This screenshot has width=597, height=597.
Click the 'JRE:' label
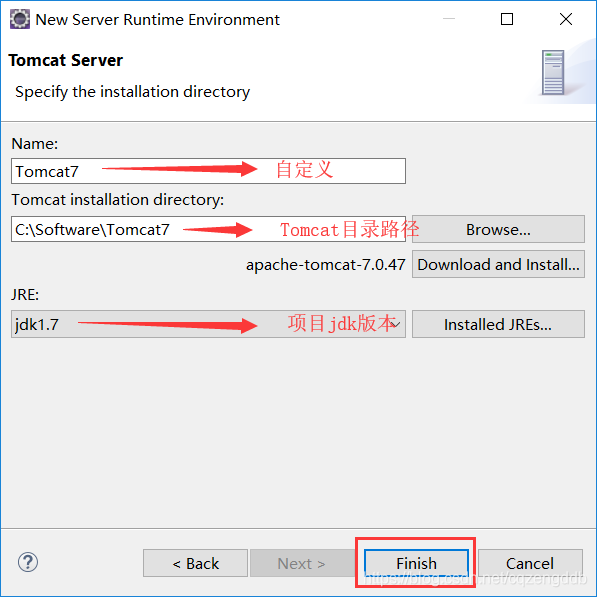(x=25, y=294)
